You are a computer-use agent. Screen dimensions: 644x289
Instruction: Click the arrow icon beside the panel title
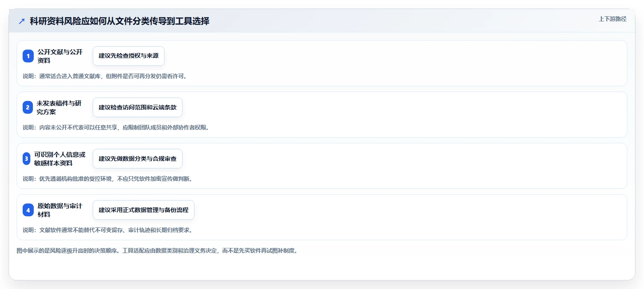tap(22, 21)
